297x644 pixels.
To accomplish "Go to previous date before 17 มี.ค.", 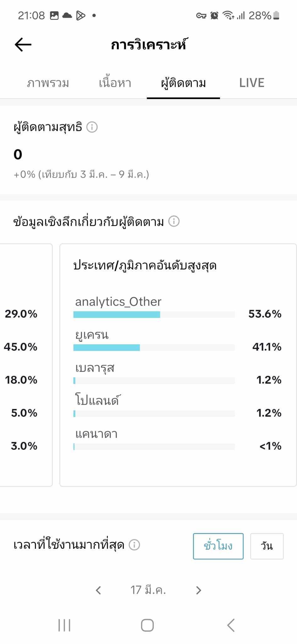I will [98, 590].
